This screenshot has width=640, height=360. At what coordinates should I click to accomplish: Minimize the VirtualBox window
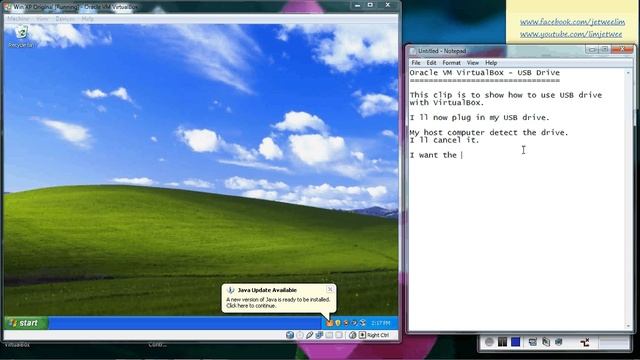coord(357,5)
